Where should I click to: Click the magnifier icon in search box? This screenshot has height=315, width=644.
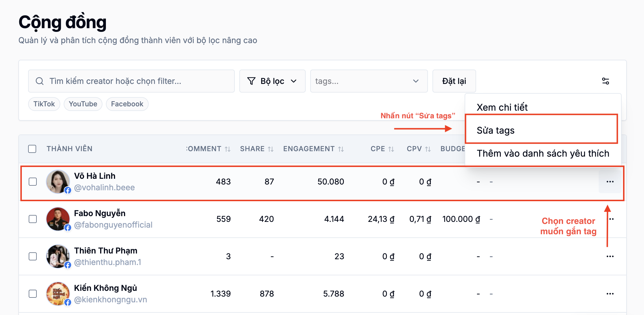pos(40,81)
